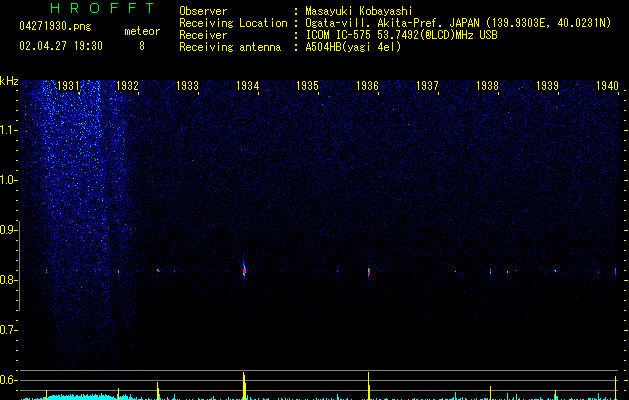Click the 0.6 kHz axis label
Screen dimensions: 629x400
coord(8,380)
